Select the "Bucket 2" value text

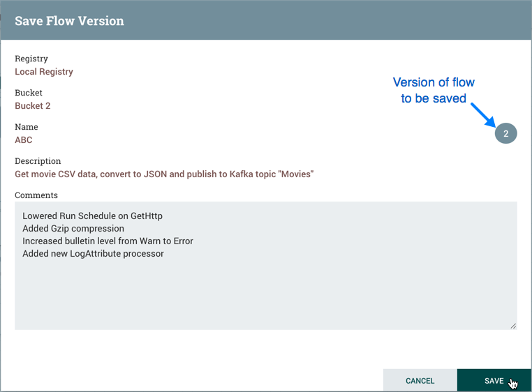coord(33,106)
